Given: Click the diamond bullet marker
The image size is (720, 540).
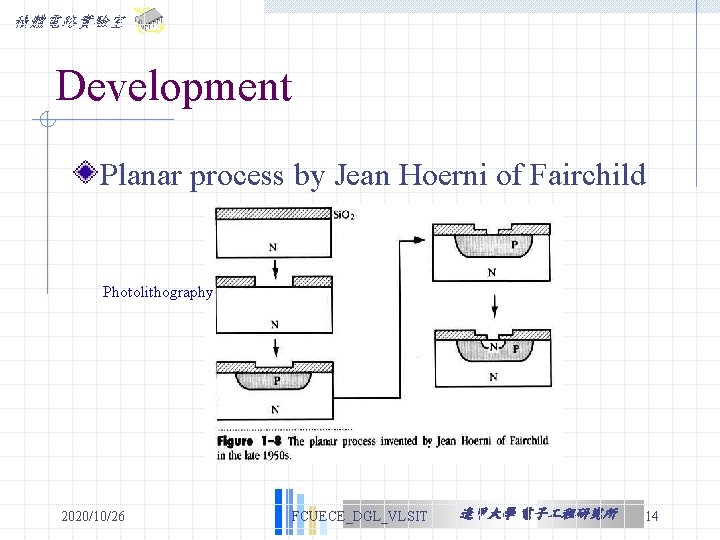Looking at the screenshot, I should 85,173.
